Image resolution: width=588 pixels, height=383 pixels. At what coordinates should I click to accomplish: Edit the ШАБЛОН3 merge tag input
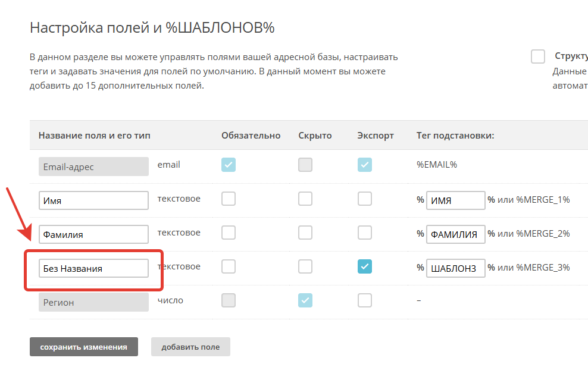click(x=455, y=268)
